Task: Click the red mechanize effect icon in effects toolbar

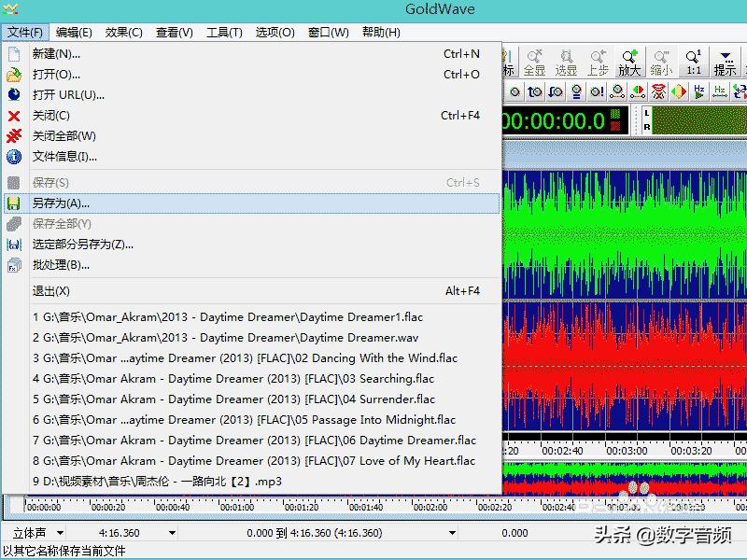Action: pyautogui.click(x=658, y=90)
